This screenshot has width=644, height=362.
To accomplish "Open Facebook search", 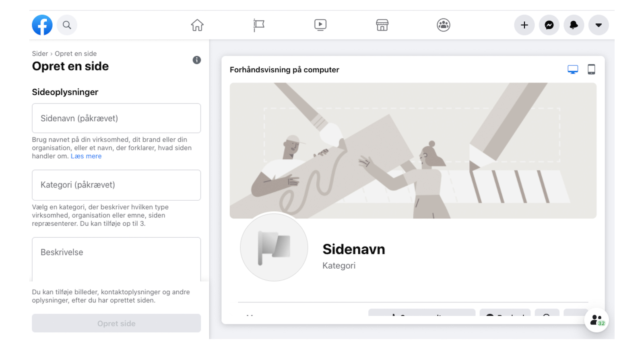I will tap(67, 25).
